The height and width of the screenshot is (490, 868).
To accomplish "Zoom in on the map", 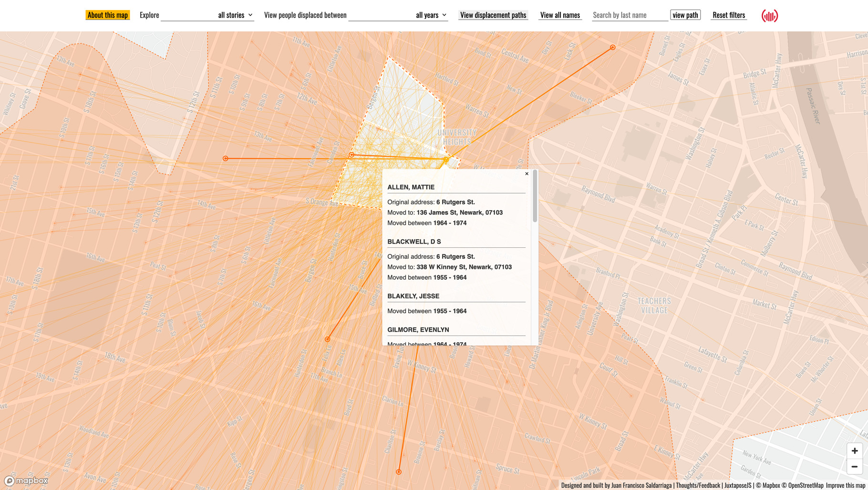I will click(854, 450).
